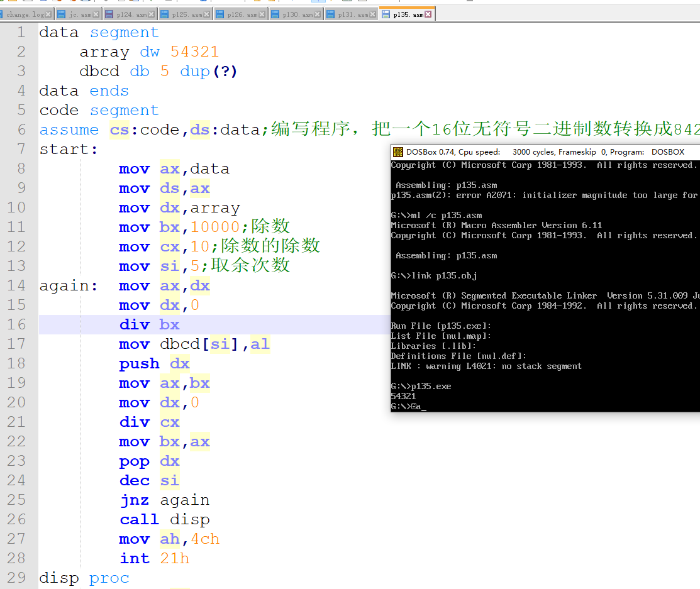700x589 pixels.
Task: Click the active p135.asm tab
Action: 408,14
